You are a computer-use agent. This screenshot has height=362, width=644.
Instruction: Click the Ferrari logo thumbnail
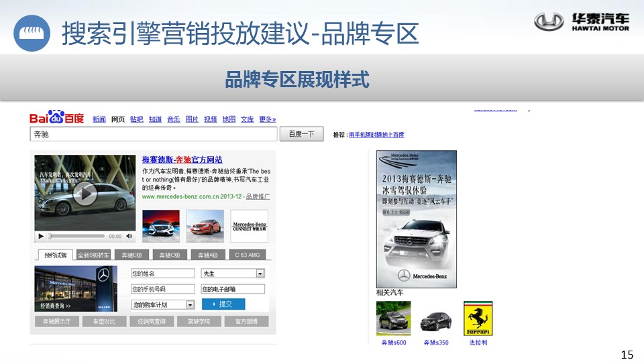[478, 318]
